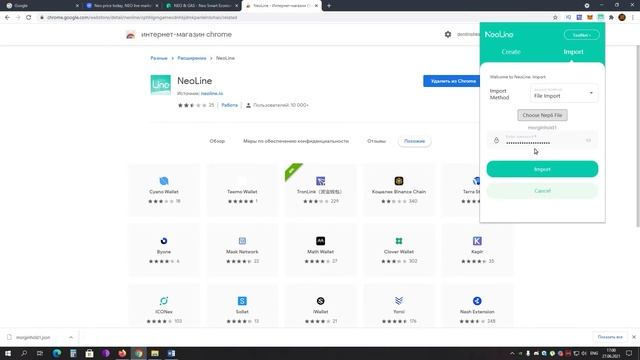640x360 pixels.
Task: Open Firefox from the taskbar
Action: pyautogui.click(x=122, y=353)
